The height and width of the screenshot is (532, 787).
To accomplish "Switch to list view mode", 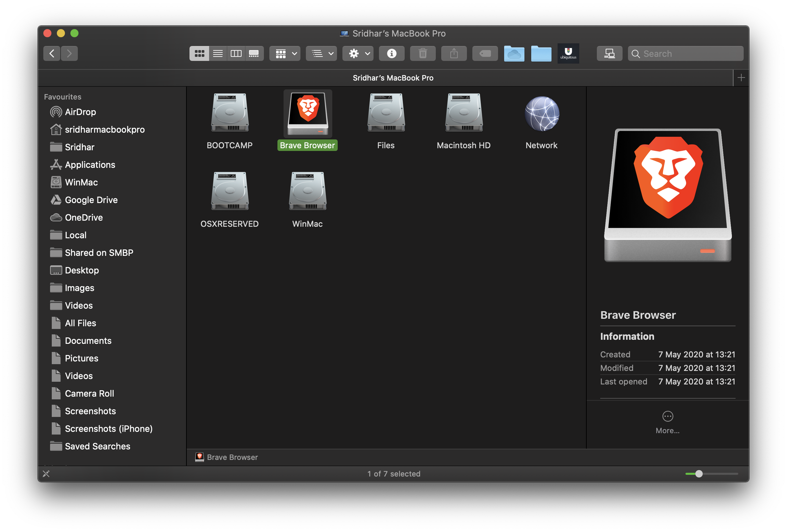I will (x=218, y=53).
